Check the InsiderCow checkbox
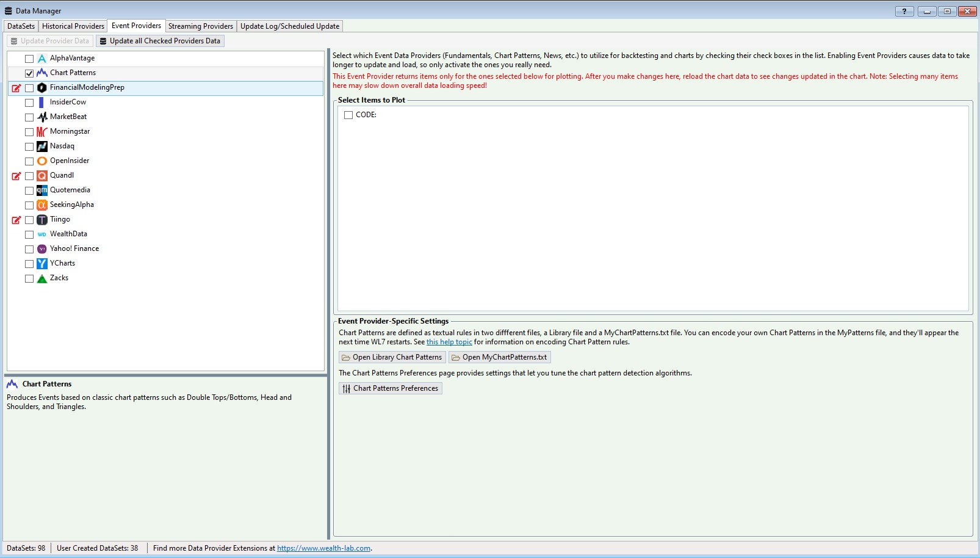980x558 pixels. [29, 103]
